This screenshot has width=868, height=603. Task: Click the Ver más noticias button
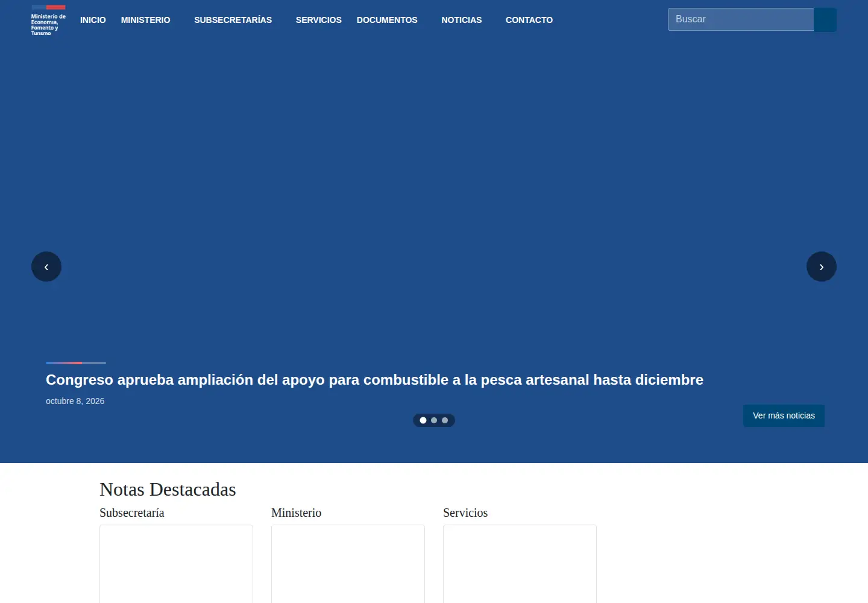click(x=784, y=415)
